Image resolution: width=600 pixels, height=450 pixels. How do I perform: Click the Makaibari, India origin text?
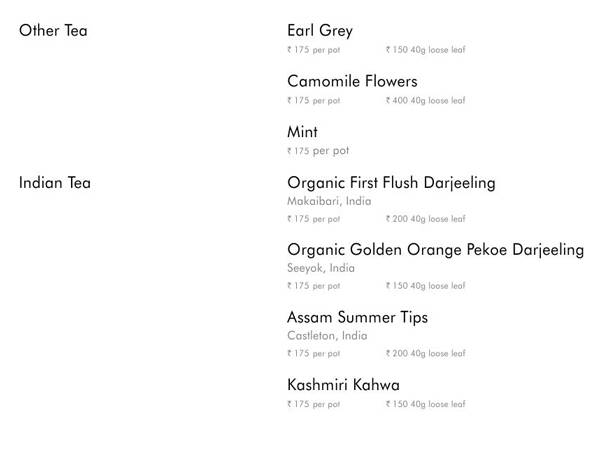point(329,201)
